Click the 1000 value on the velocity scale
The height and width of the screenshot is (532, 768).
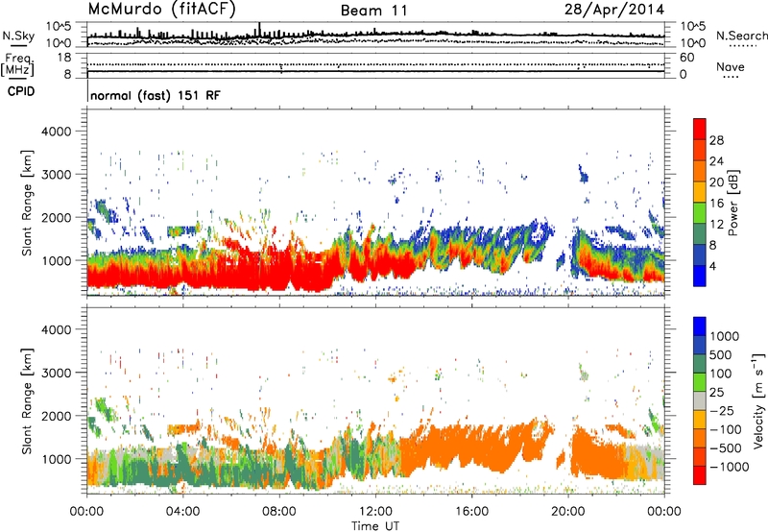pos(724,336)
